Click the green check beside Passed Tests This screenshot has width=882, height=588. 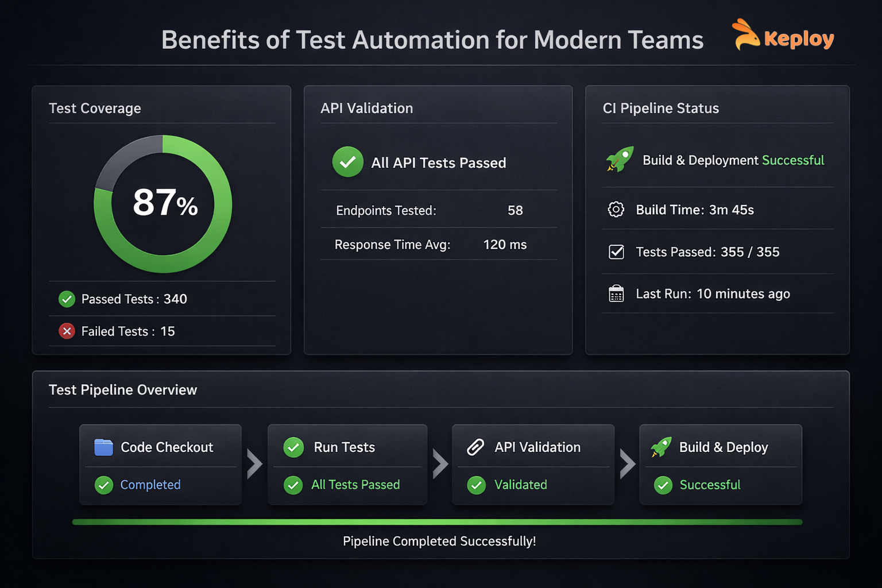point(67,299)
